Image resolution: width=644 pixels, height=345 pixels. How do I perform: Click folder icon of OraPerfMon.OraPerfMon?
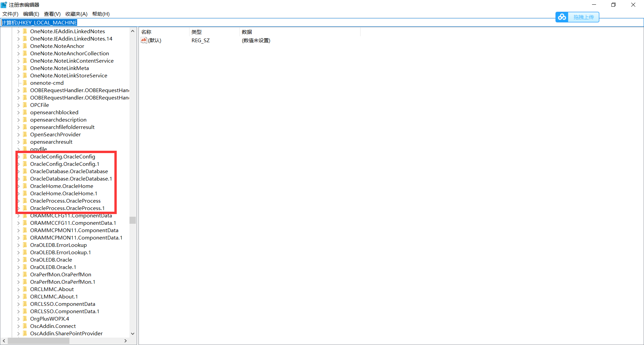[x=25, y=274]
